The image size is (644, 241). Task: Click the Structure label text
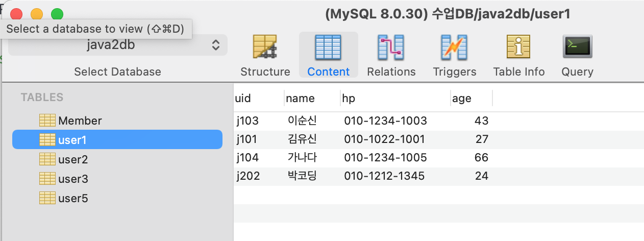click(265, 72)
